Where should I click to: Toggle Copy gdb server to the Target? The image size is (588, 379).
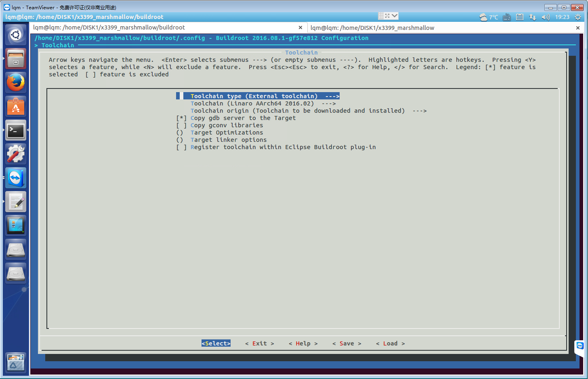point(242,118)
